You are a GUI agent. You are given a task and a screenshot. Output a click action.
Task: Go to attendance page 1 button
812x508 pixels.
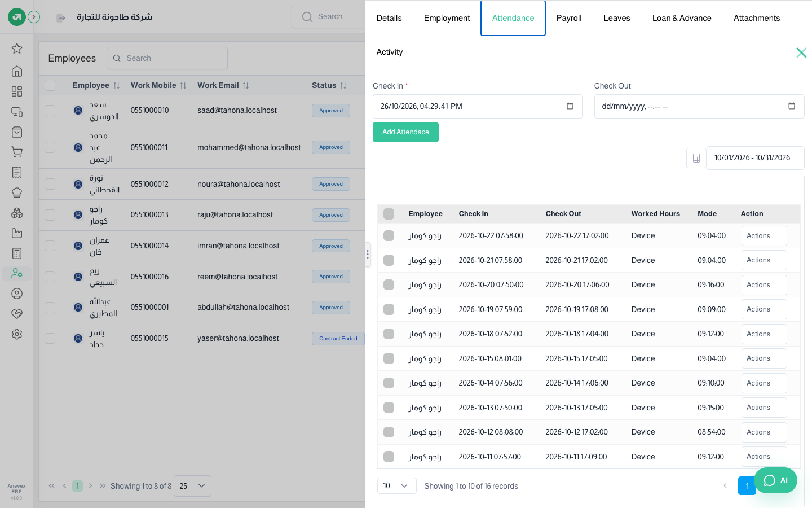click(x=747, y=486)
